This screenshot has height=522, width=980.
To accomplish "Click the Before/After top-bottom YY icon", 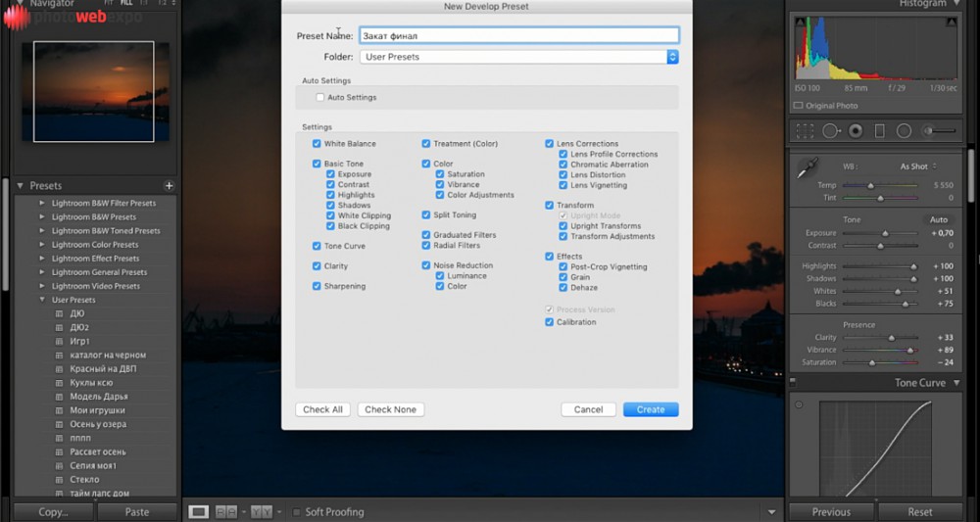I will pos(262,512).
